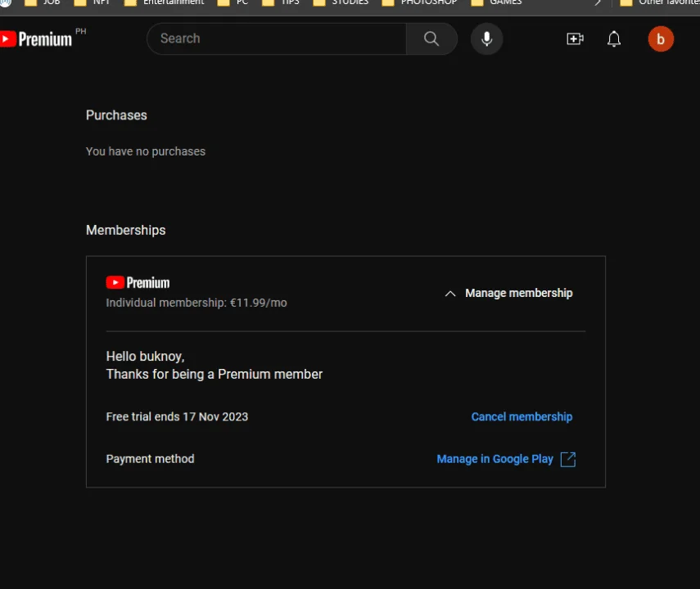Open the PC bookmarks folder

click(233, 2)
